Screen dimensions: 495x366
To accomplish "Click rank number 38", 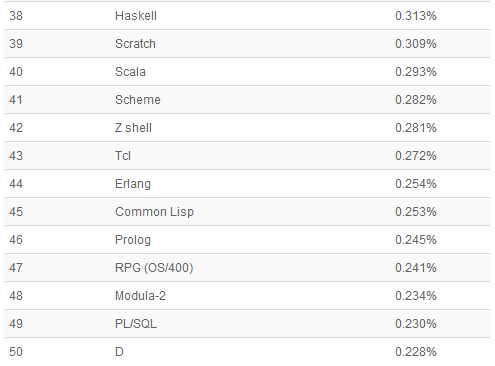I will tap(16, 16).
